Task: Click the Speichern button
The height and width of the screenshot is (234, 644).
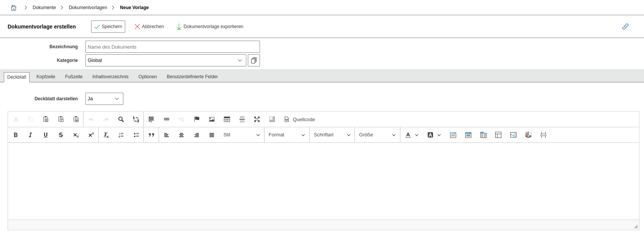Action: click(x=108, y=27)
